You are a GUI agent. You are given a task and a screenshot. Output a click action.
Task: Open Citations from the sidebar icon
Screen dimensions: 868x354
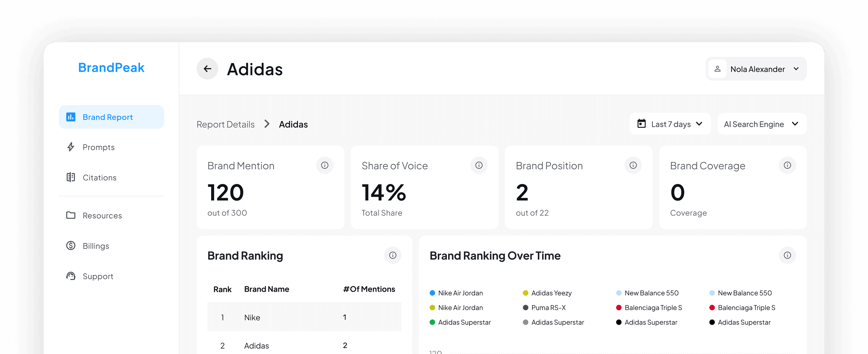(71, 177)
